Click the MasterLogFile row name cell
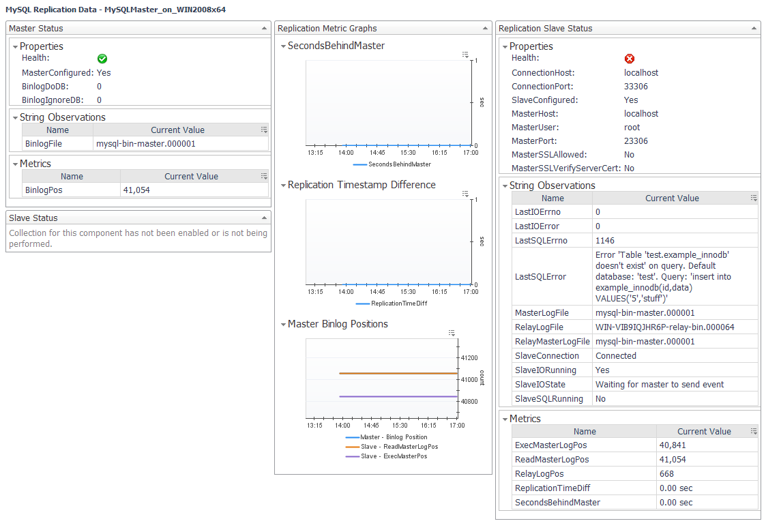This screenshot has width=766, height=532. (553, 312)
